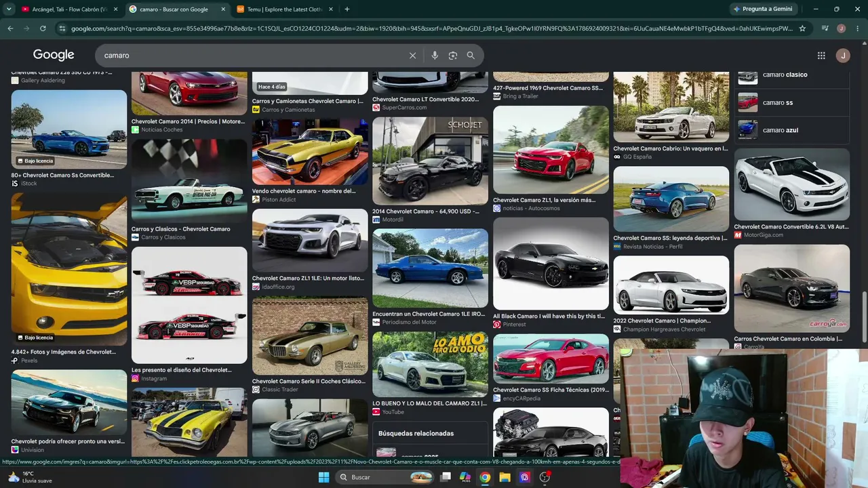Open the Carros y Clasicos white Camaro image
The image size is (868, 488).
pos(189,180)
